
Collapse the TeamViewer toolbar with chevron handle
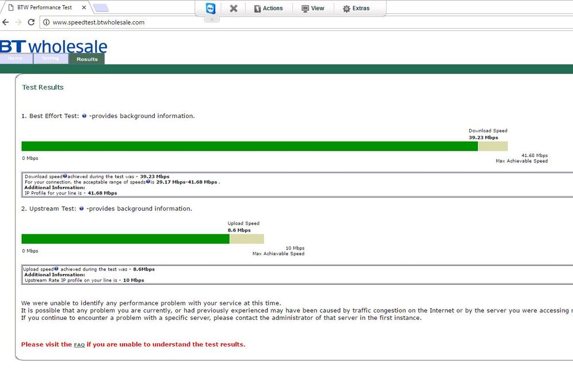click(x=212, y=19)
